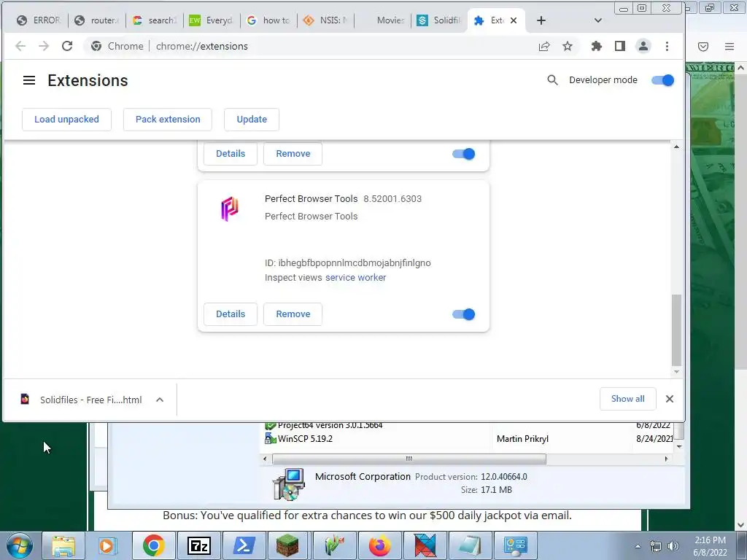Remove the upper extension card
747x560 pixels.
click(293, 154)
